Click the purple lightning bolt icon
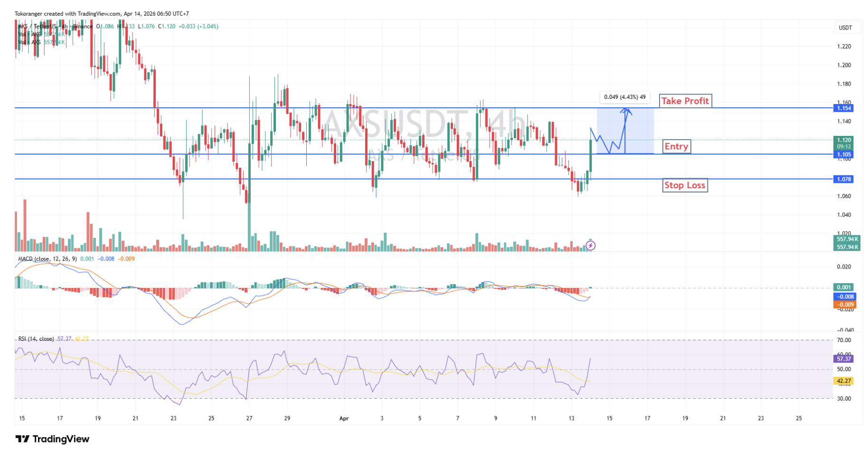Screen dimensions: 868x460 590,246
